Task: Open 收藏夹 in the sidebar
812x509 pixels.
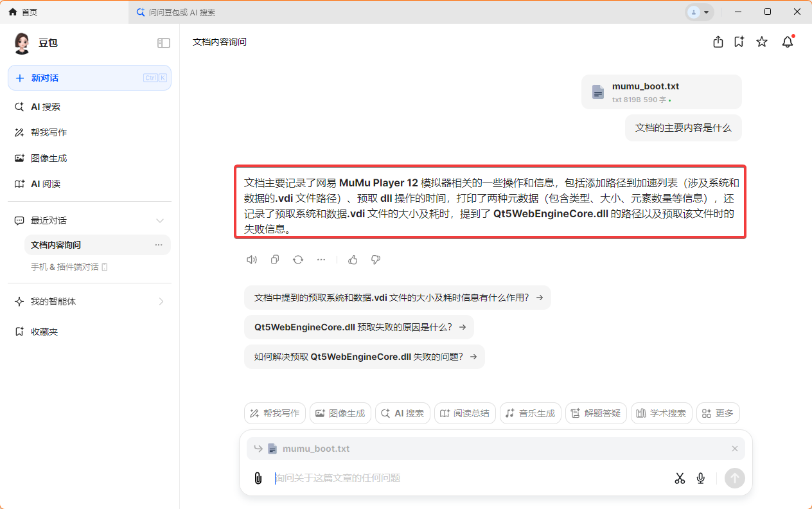Action: tap(89, 332)
